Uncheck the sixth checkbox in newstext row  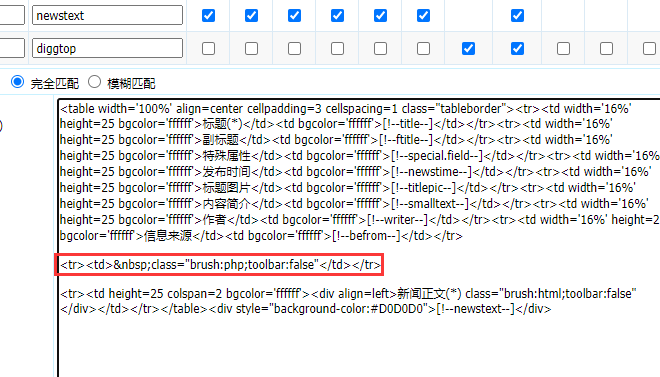(423, 16)
